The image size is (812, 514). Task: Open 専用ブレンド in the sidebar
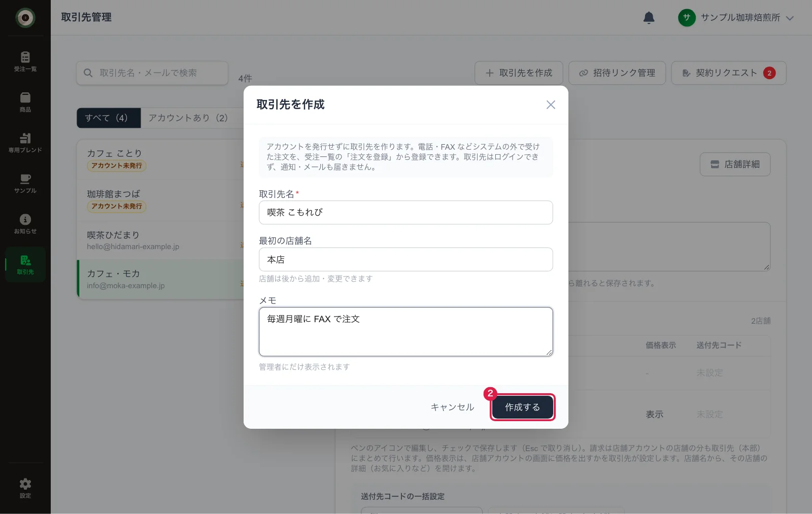click(x=25, y=143)
